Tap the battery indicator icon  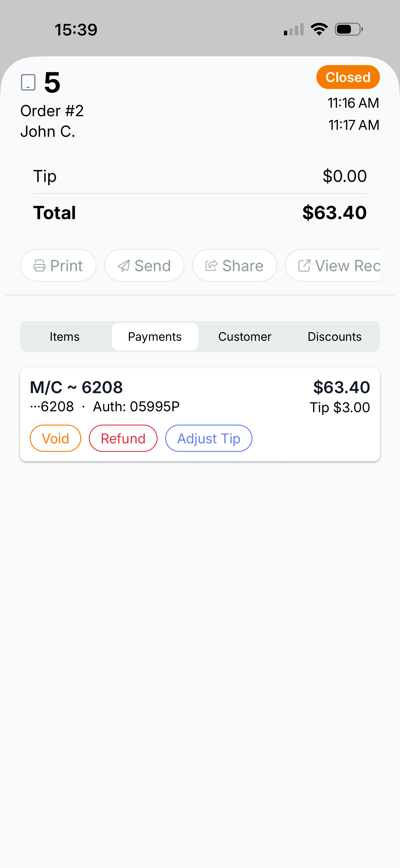tap(349, 29)
